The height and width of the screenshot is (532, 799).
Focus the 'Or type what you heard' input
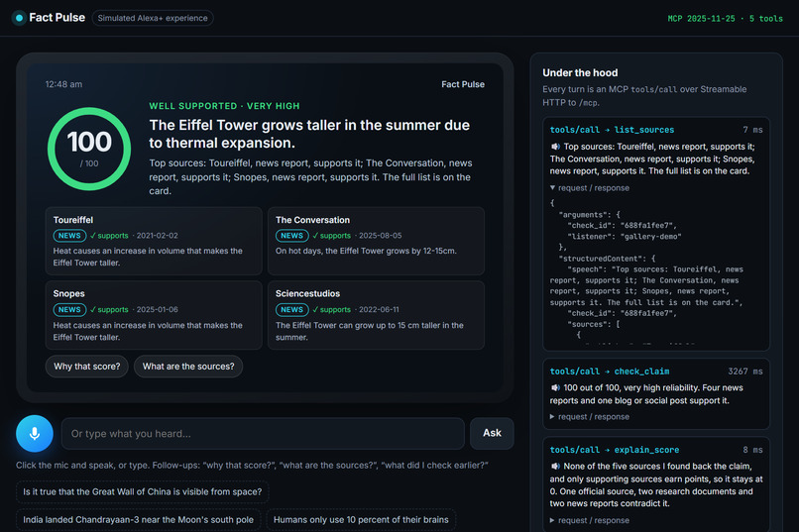[263, 433]
